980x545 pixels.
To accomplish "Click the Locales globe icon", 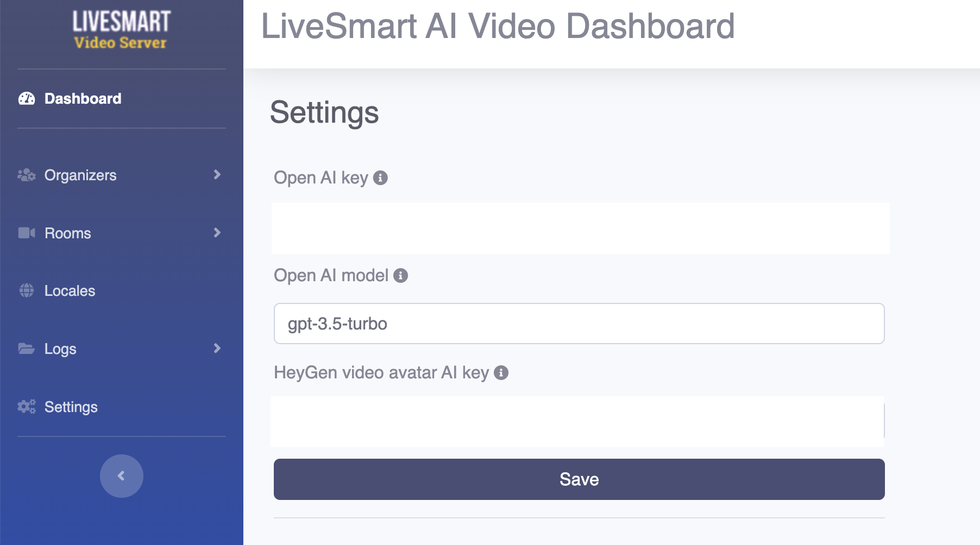I will point(27,290).
